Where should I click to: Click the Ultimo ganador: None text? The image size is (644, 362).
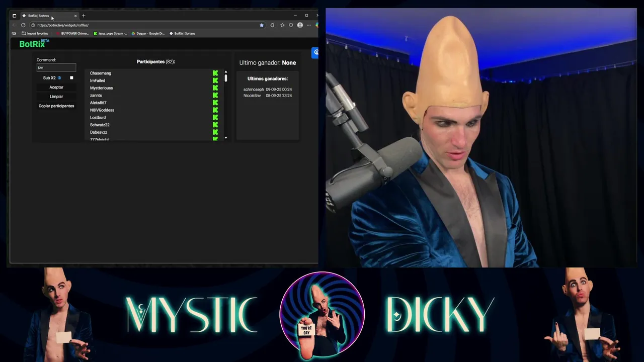click(x=268, y=63)
